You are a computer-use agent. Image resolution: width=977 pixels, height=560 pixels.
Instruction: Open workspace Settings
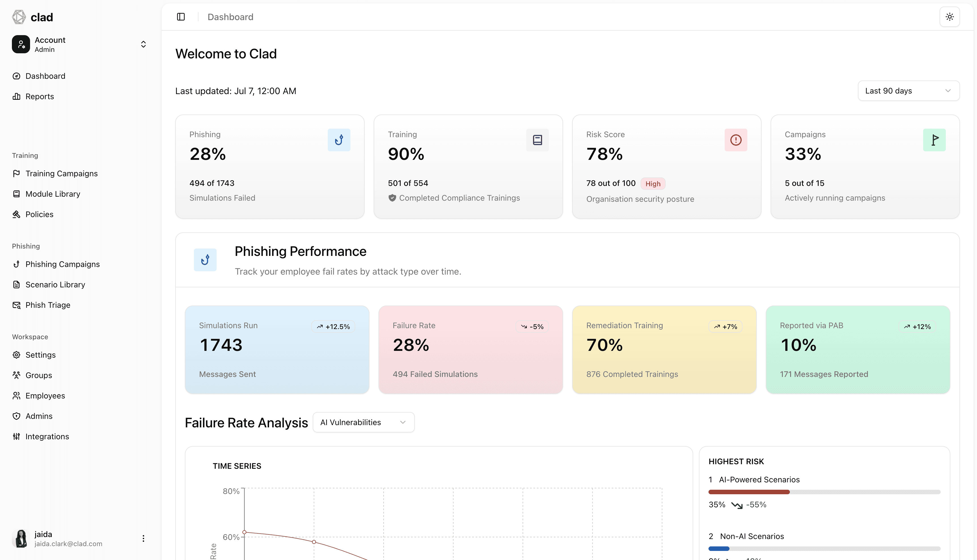[x=79, y=355]
